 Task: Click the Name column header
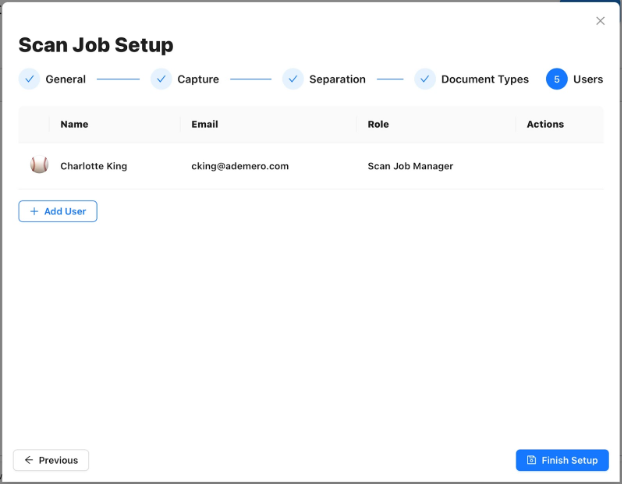pyautogui.click(x=74, y=125)
